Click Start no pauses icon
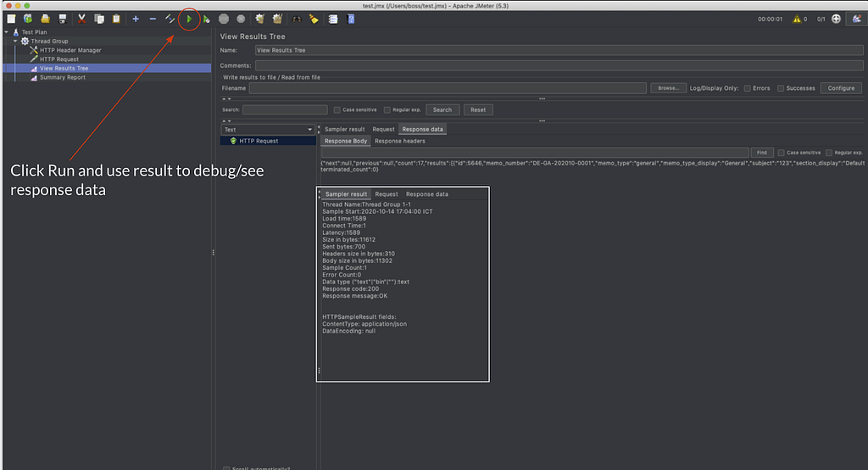Image resolution: width=868 pixels, height=470 pixels. (x=206, y=19)
